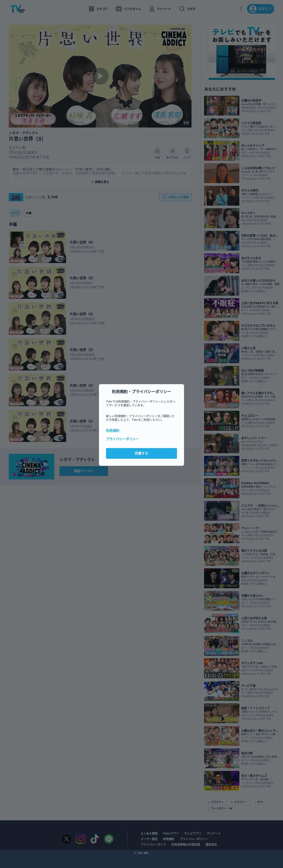Open recommended show ハマスカ放送部
283x868 pixels.
pos(242,128)
